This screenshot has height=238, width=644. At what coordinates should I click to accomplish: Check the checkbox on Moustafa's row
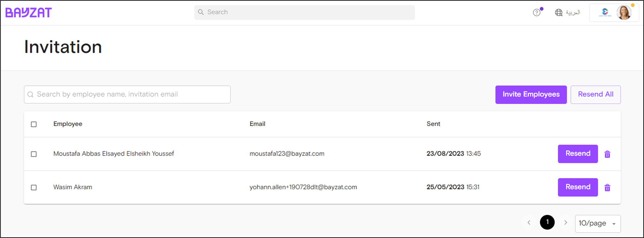click(34, 154)
